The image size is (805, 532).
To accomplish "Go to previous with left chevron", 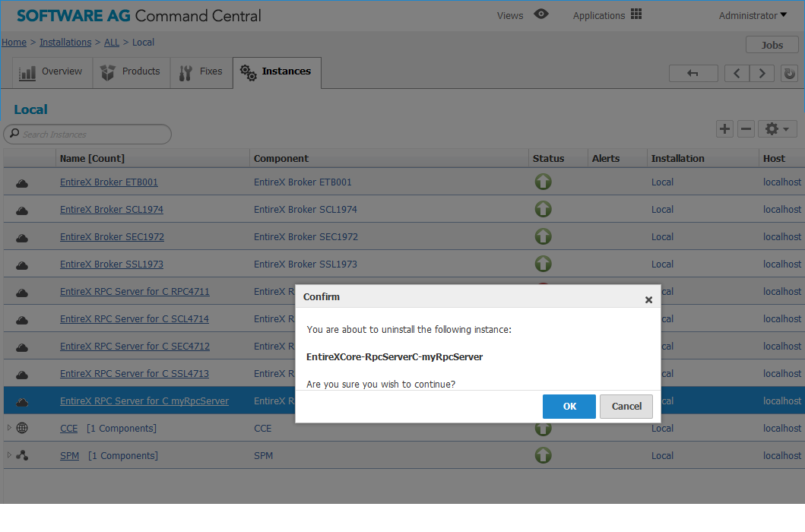I will pos(737,74).
